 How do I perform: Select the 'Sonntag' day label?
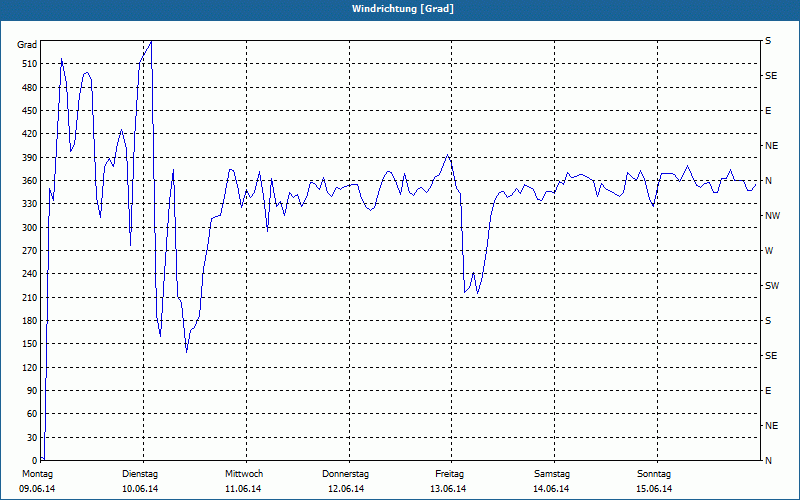pos(654,474)
